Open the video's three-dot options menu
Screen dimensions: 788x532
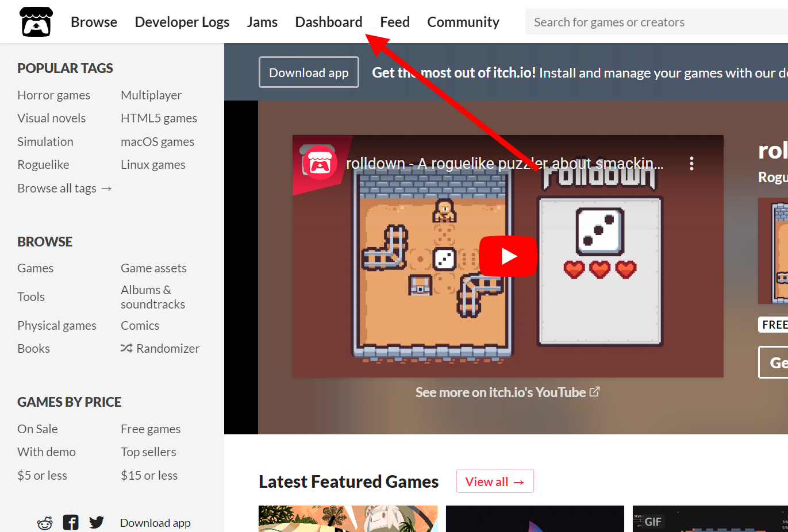(x=691, y=164)
